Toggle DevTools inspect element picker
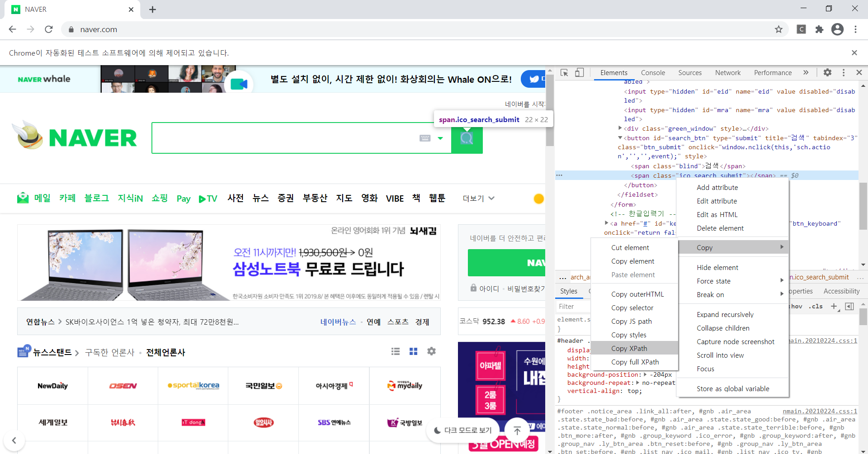 coord(564,73)
